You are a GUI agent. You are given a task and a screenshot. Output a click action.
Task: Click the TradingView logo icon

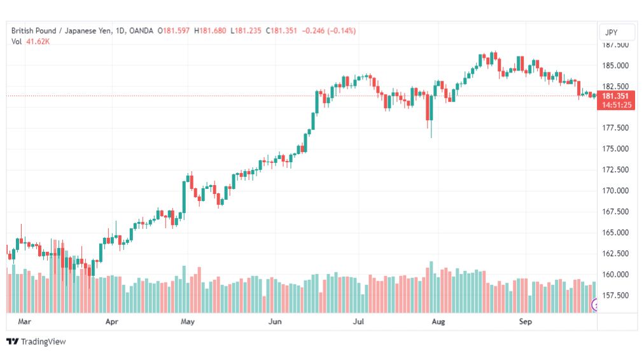12,342
